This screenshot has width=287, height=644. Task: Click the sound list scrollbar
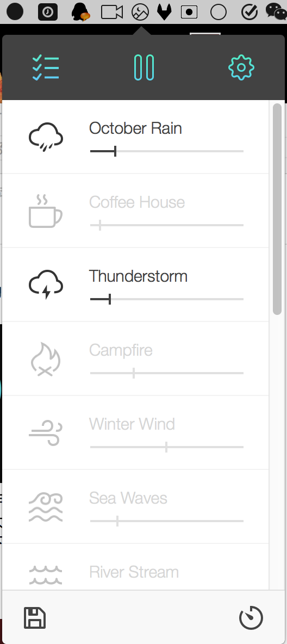coord(277,209)
